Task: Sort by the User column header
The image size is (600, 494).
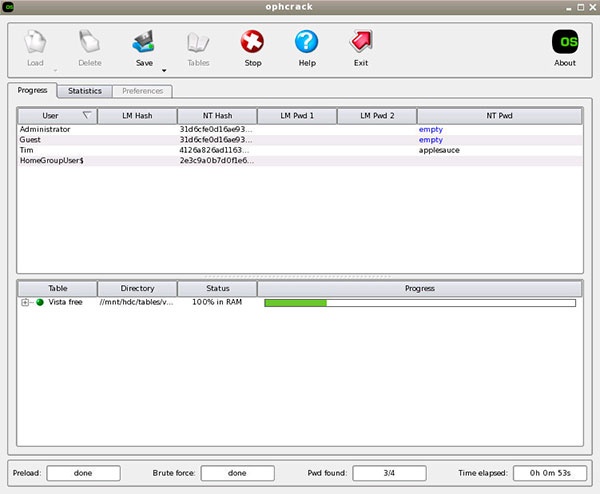Action: (56, 116)
